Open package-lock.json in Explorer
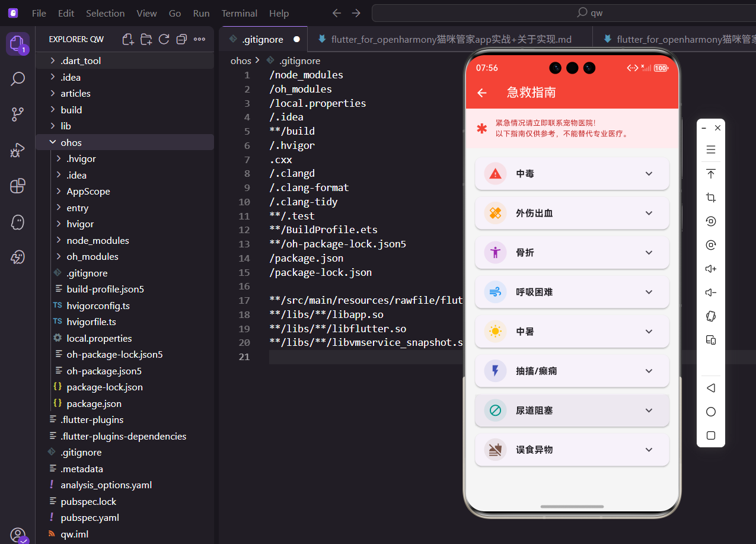 [125, 387]
